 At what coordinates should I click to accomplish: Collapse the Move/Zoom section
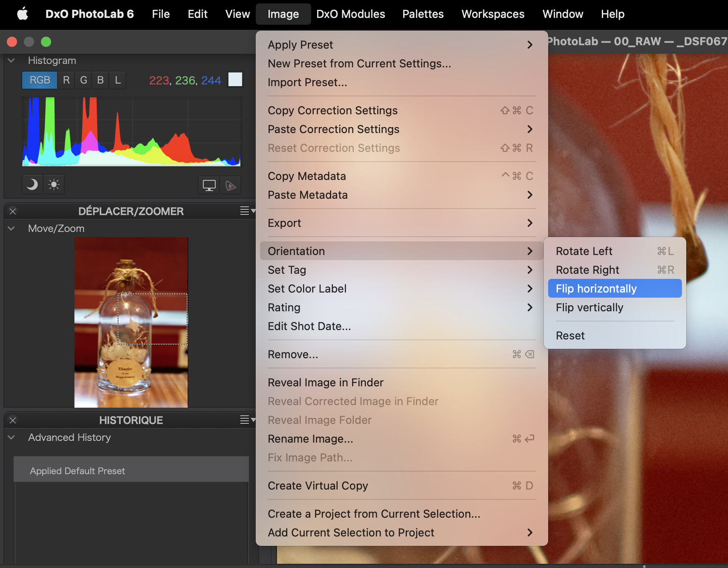click(x=12, y=229)
